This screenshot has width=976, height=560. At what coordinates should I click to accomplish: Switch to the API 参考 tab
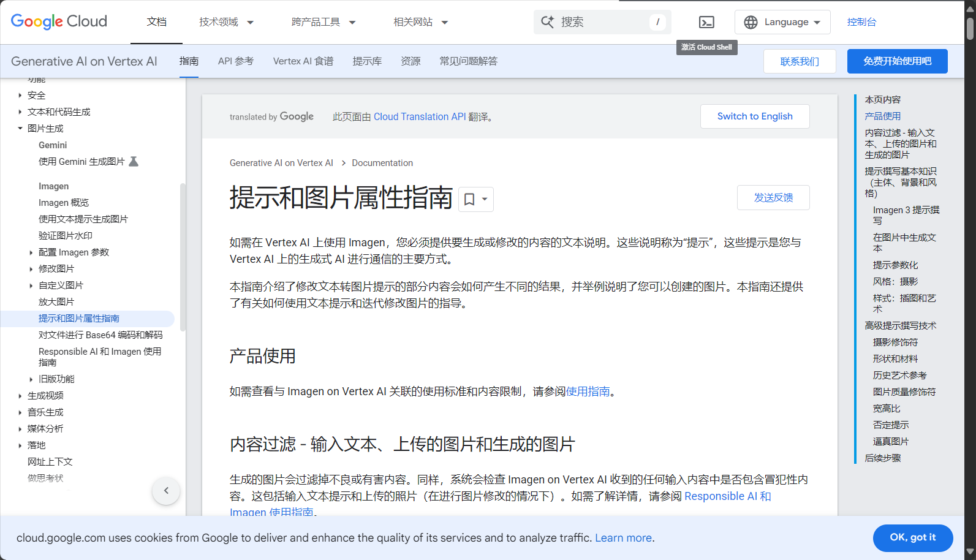tap(236, 61)
